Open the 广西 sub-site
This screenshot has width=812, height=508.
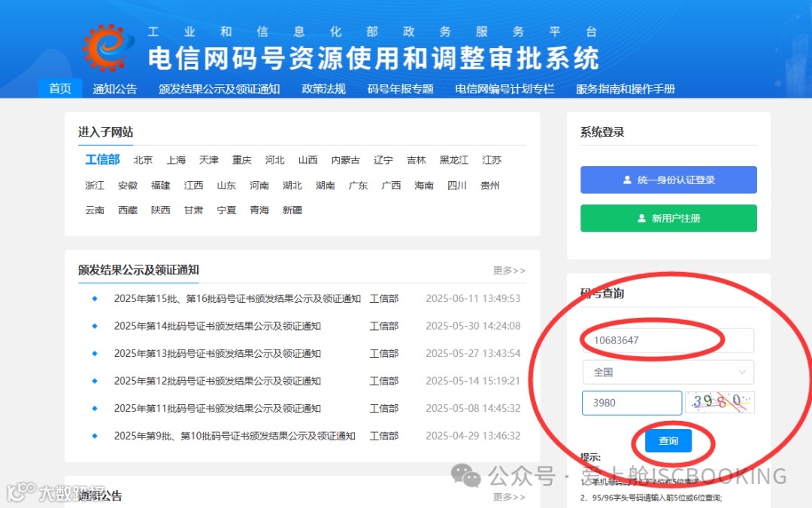click(391, 186)
